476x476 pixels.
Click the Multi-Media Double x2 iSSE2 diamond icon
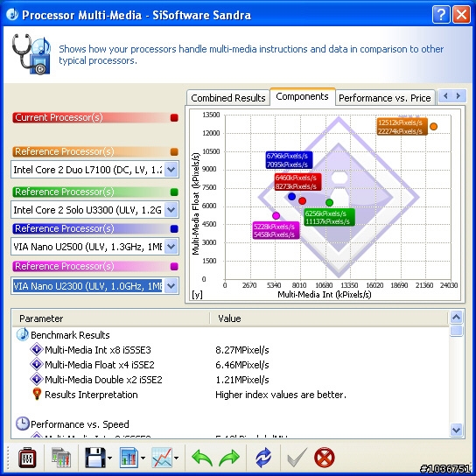tap(37, 379)
